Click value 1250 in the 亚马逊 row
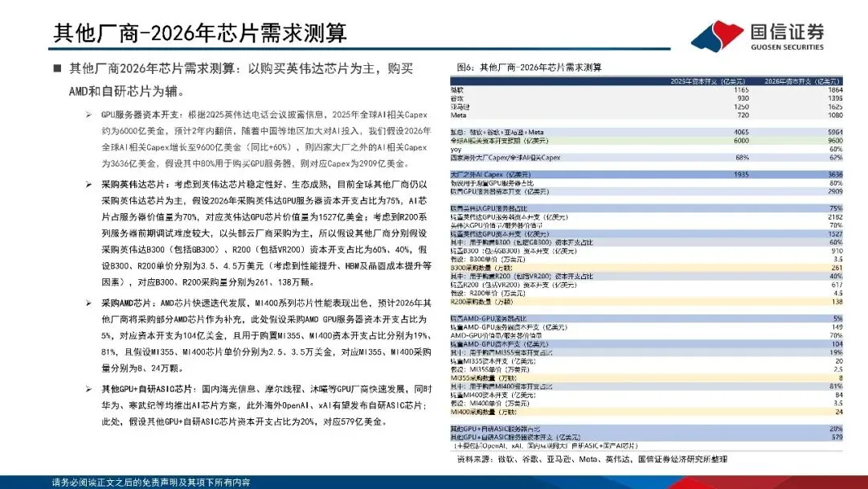868x489 pixels. (741, 107)
